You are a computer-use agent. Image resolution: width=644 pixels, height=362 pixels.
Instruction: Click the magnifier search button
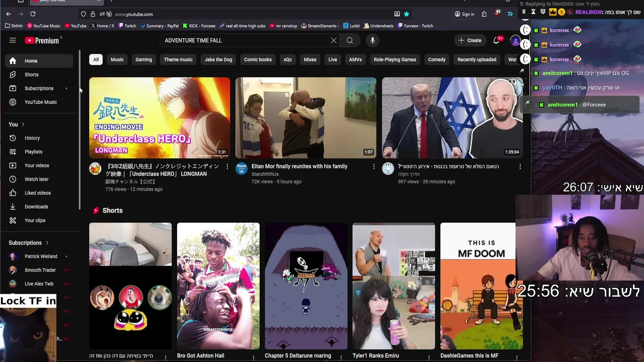(x=350, y=40)
